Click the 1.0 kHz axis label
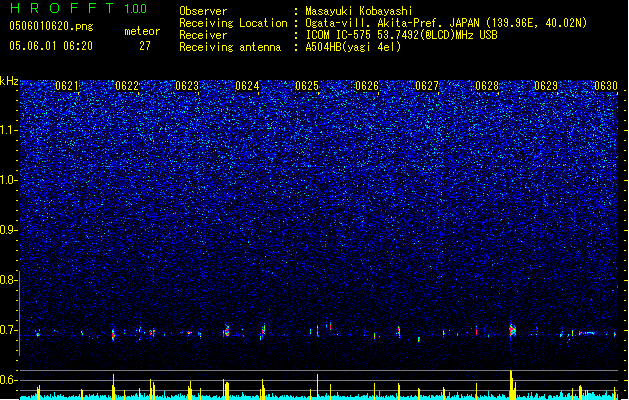Image resolution: width=629 pixels, height=400 pixels. click(9, 180)
